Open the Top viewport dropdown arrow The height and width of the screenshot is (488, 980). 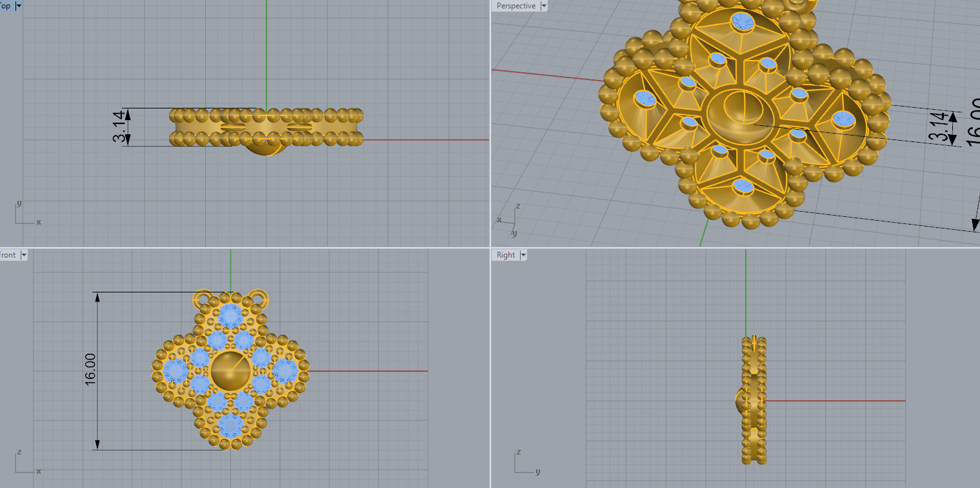pos(18,6)
